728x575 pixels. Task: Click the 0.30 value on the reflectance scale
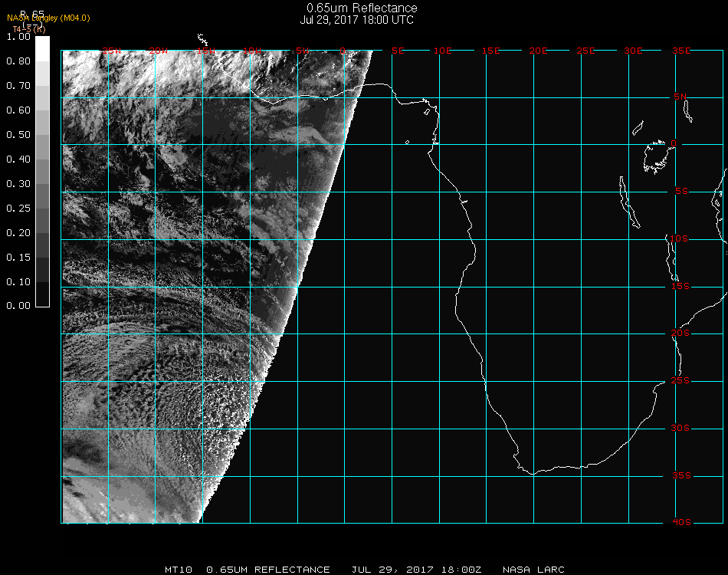(18, 184)
